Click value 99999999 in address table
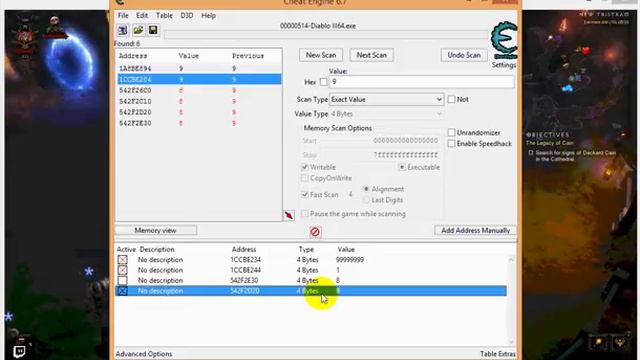 [x=350, y=260]
